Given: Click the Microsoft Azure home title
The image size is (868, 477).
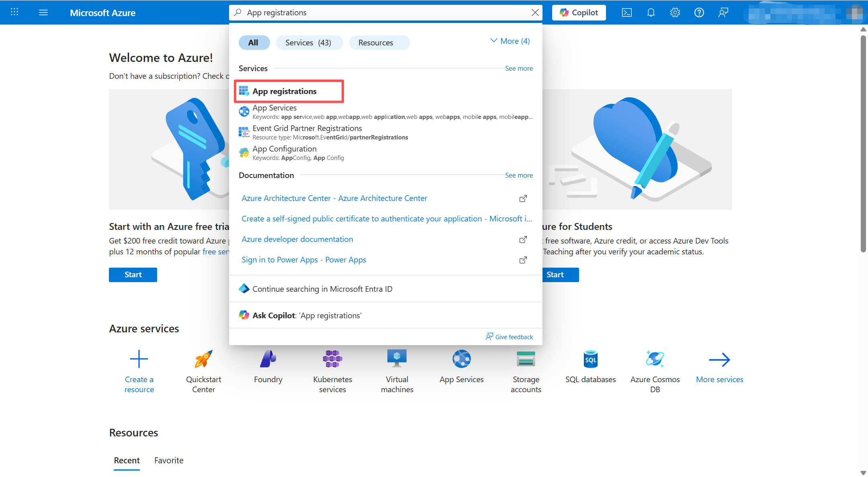Looking at the screenshot, I should 102,13.
